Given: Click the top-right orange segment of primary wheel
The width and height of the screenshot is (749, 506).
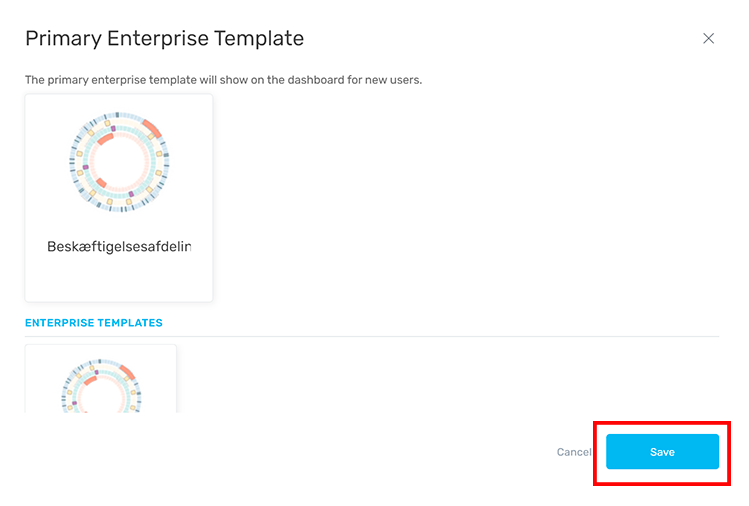Looking at the screenshot, I should point(151,127).
